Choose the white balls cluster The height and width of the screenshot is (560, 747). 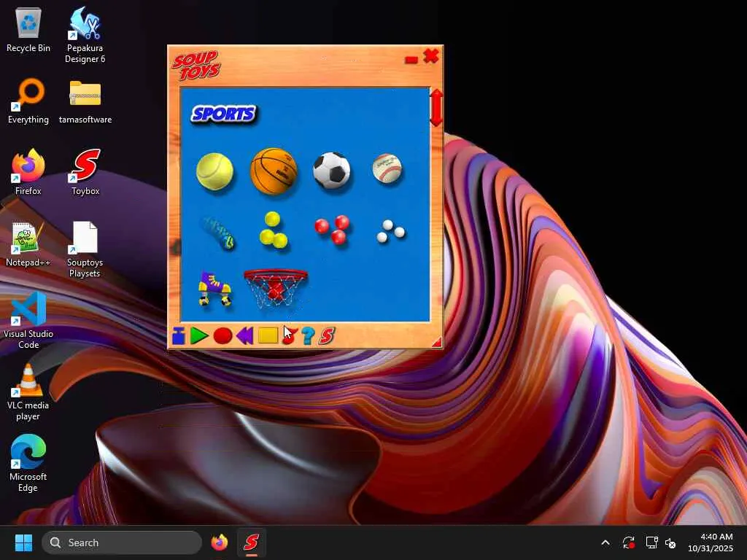click(391, 231)
